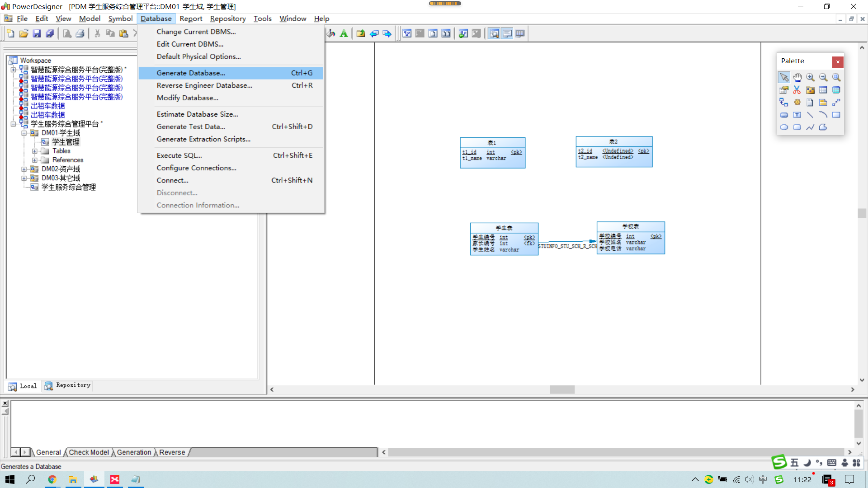Screen dimensions: 868x488
Task: Expand the References folder in the browser
Action: [x=35, y=160]
